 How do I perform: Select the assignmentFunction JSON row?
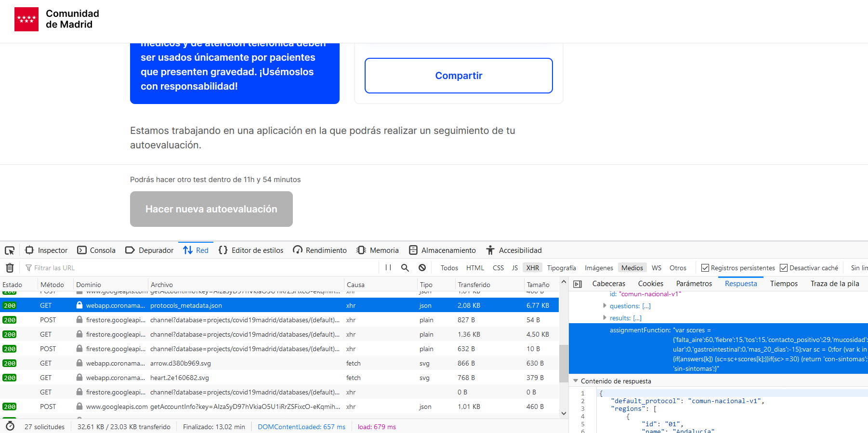coord(718,349)
